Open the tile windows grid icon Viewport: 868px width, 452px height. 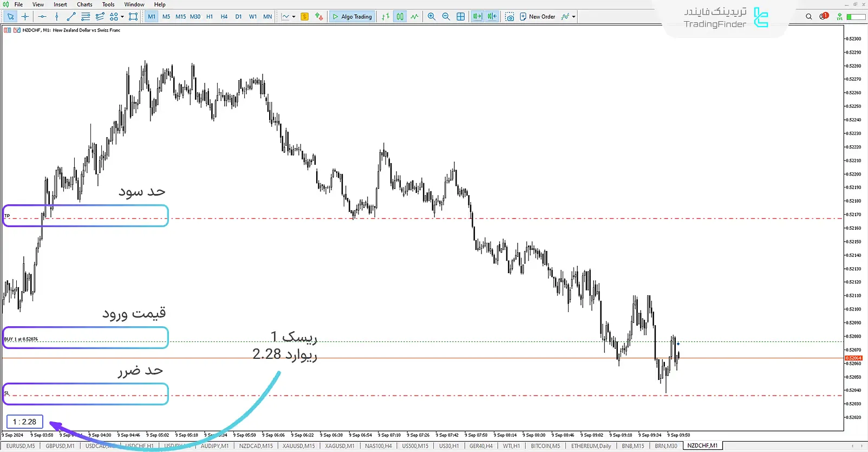[460, 17]
